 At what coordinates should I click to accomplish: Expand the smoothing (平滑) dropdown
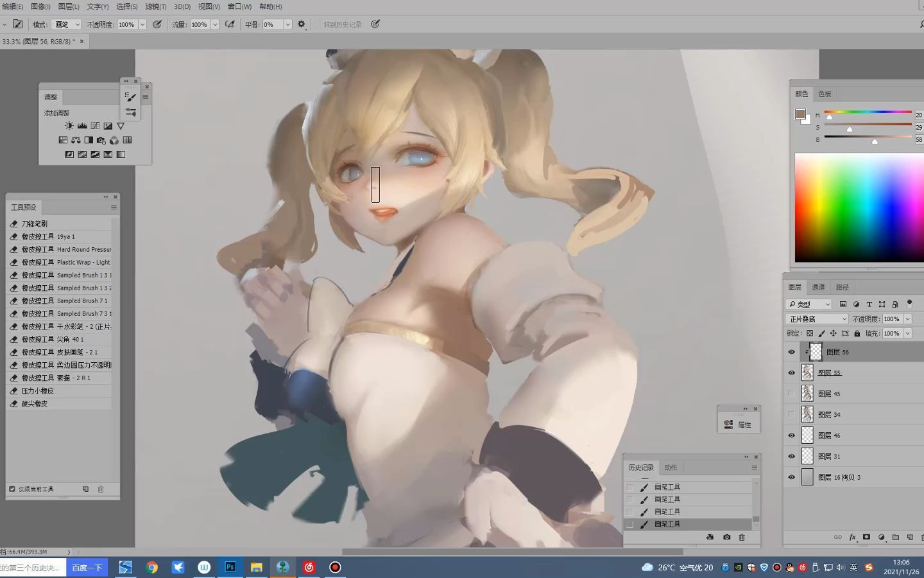pyautogui.click(x=287, y=24)
